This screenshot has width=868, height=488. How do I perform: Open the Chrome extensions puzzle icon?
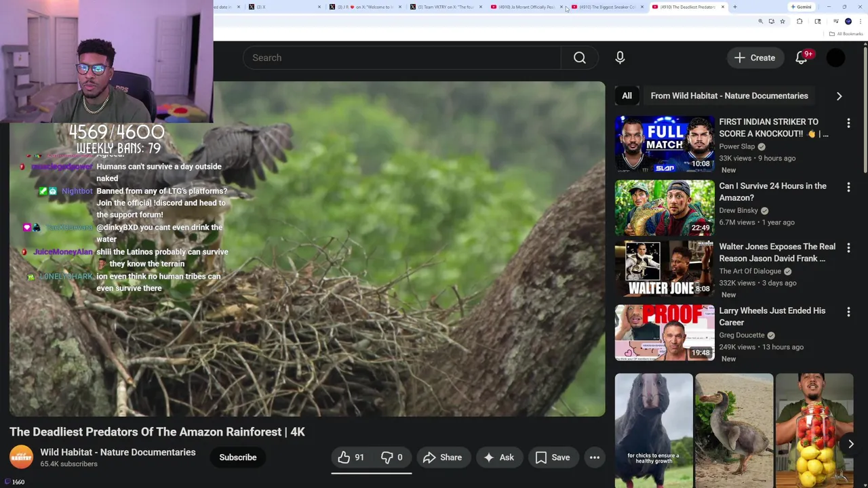800,22
